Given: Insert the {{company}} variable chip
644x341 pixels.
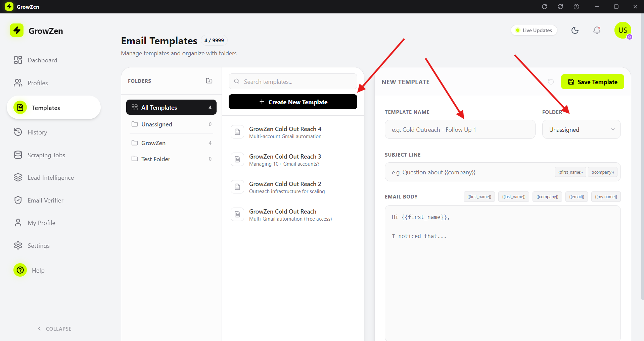Looking at the screenshot, I should (547, 196).
